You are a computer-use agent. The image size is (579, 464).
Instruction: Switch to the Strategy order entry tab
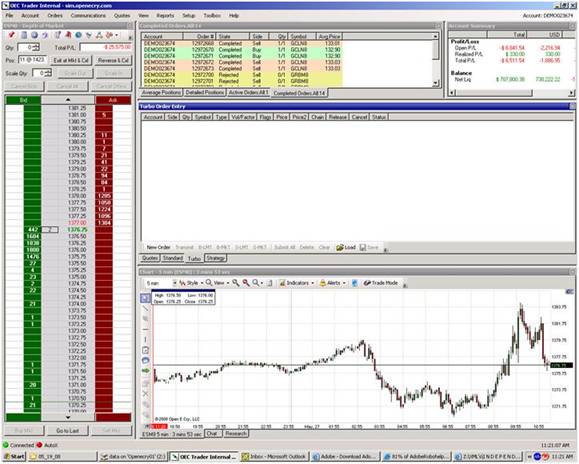pos(215,258)
